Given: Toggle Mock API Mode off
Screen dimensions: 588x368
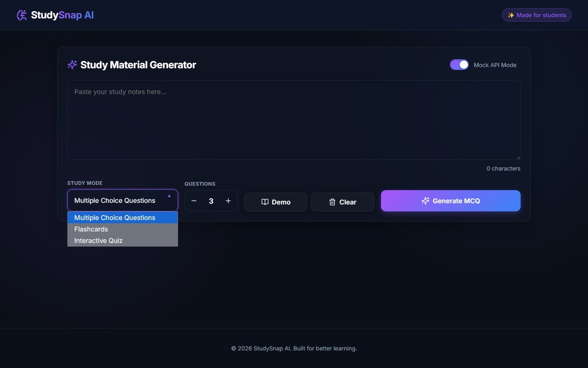Looking at the screenshot, I should pos(459,65).
